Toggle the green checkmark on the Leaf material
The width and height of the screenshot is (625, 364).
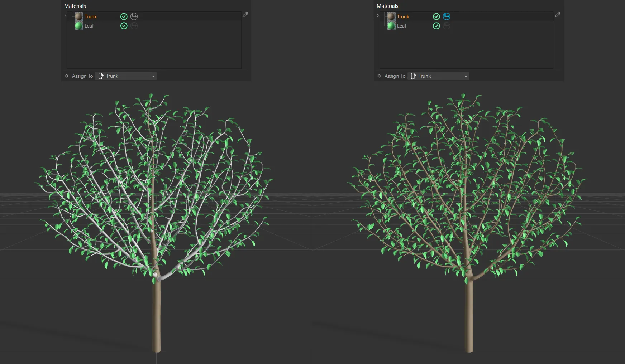[x=124, y=25]
